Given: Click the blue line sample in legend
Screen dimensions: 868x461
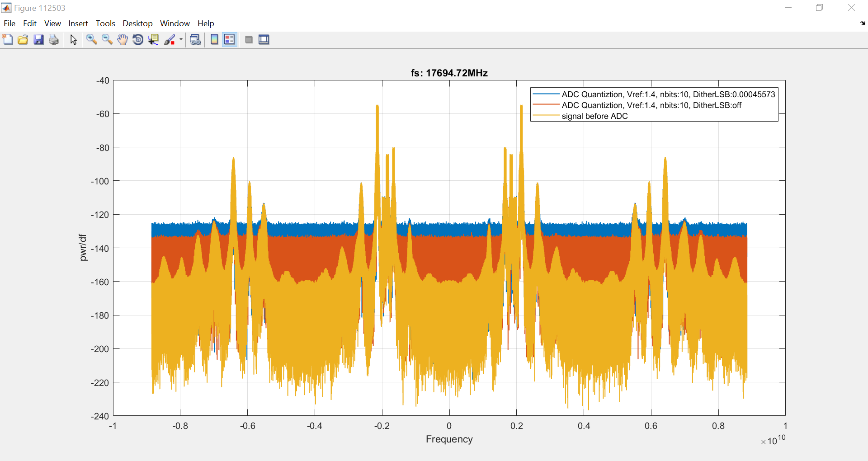Looking at the screenshot, I should click(546, 94).
